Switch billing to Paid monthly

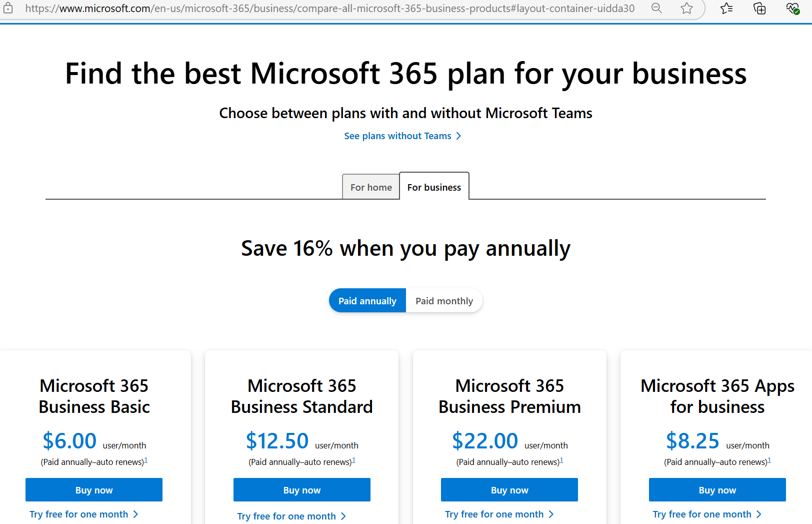(444, 301)
